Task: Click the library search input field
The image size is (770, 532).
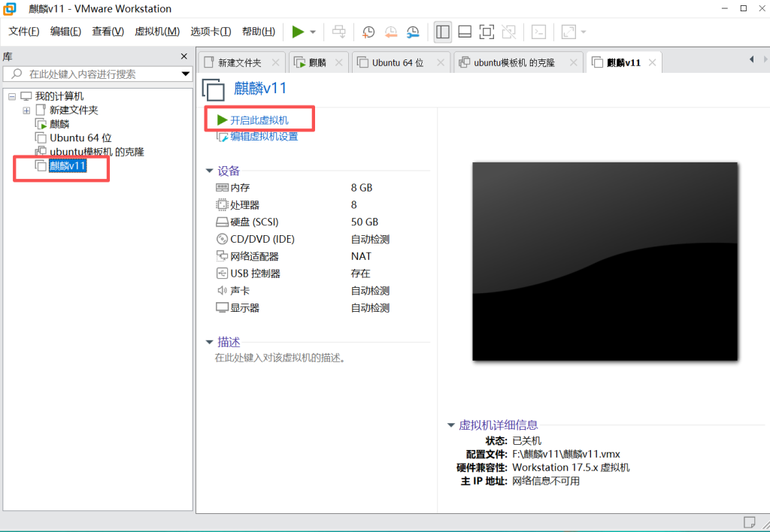Action: 98,74
